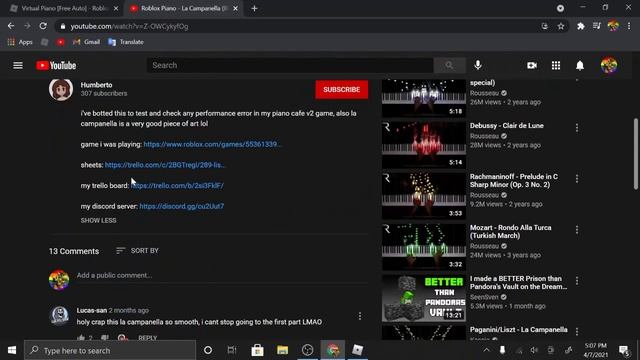
Task: Click the Add a public comment field
Action: click(222, 276)
